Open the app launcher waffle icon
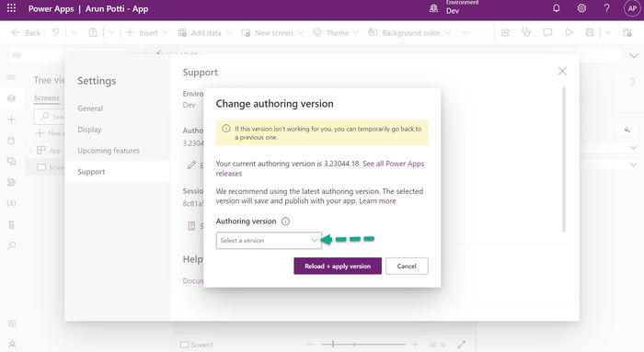Viewport: 644px width, 352px height. tap(11, 8)
